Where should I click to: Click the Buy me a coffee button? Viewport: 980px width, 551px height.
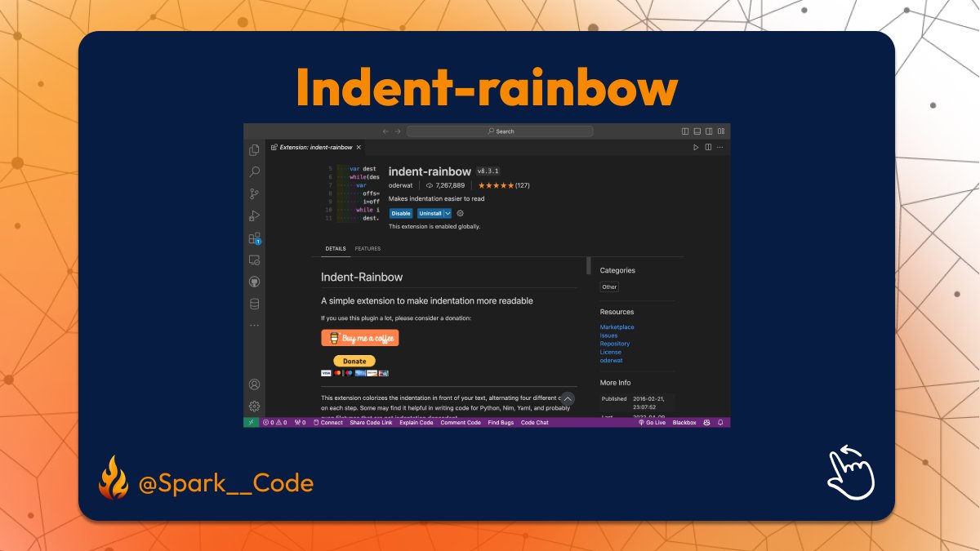[360, 338]
